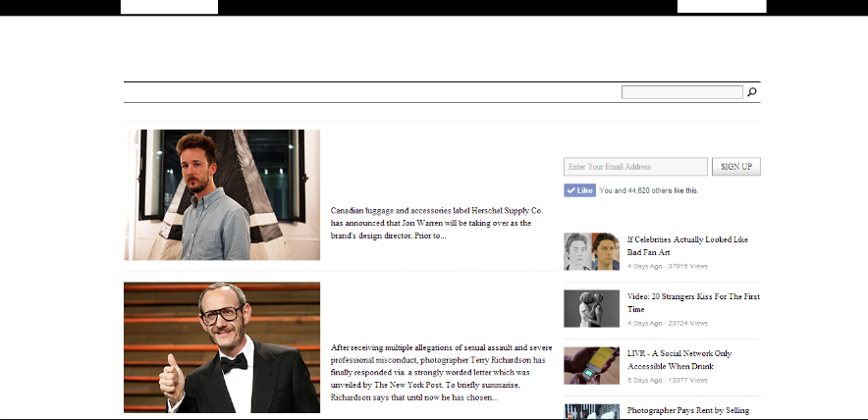The height and width of the screenshot is (420, 868).
Task: Click the white box in top-left header bar
Action: point(169,7)
